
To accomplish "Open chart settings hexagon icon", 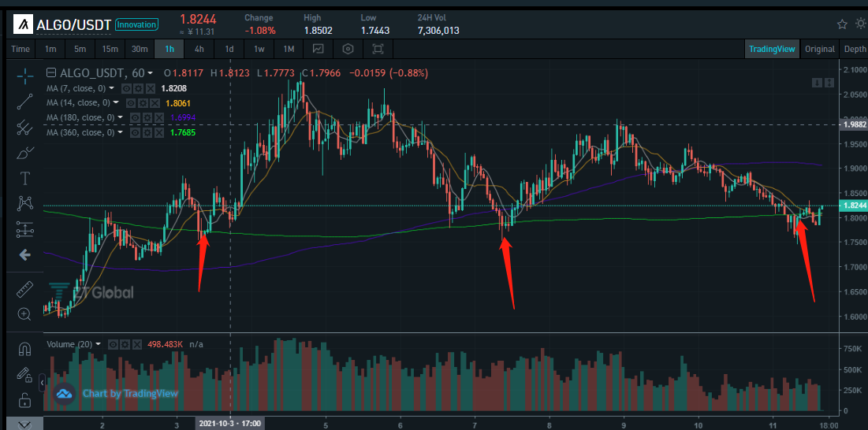I will click(x=348, y=49).
